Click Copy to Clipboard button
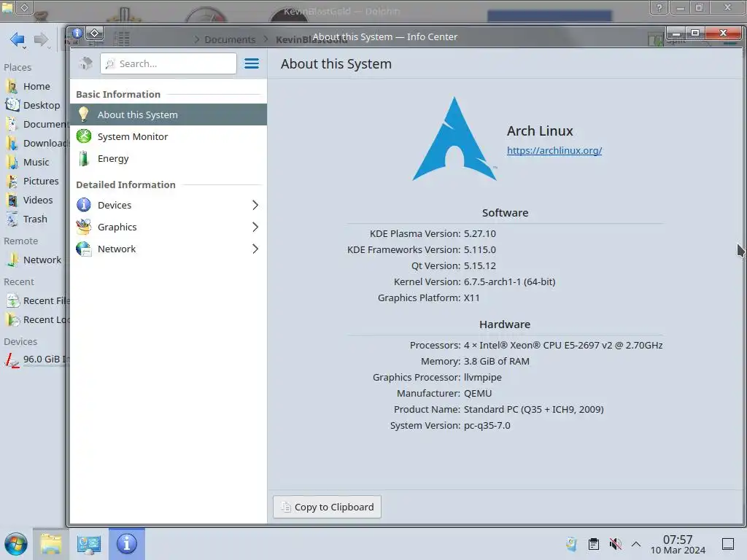Image resolution: width=747 pixels, height=560 pixels. (x=327, y=507)
